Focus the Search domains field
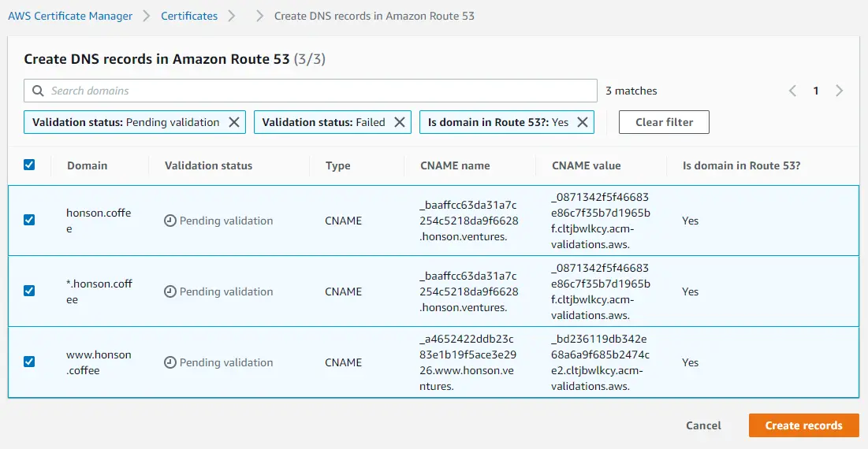The width and height of the screenshot is (868, 449). click(311, 91)
